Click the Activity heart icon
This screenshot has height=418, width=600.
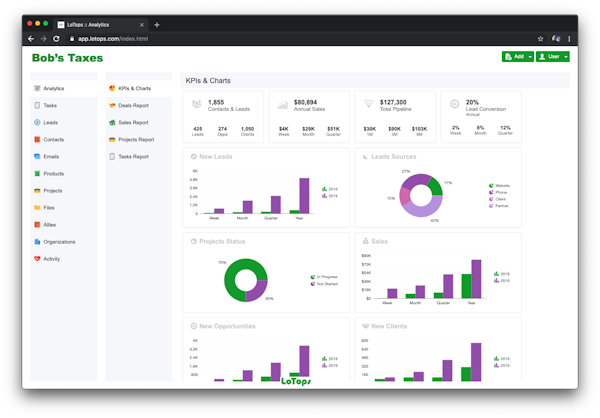tap(37, 258)
